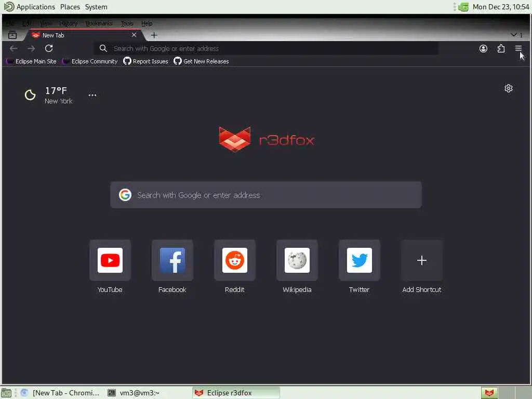Image resolution: width=532 pixels, height=399 pixels.
Task: Click the clock showing Mon Dec 23
Action: point(500,7)
